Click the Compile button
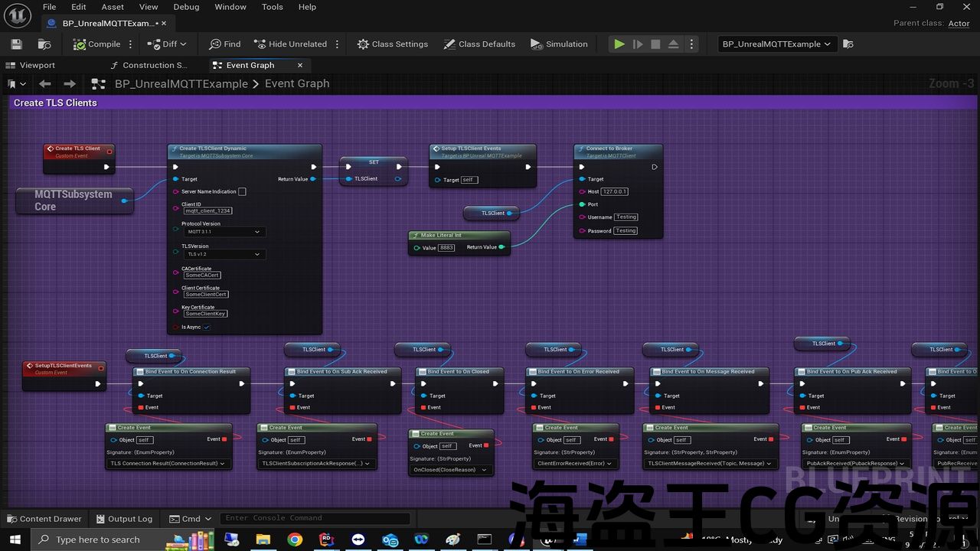 (97, 44)
